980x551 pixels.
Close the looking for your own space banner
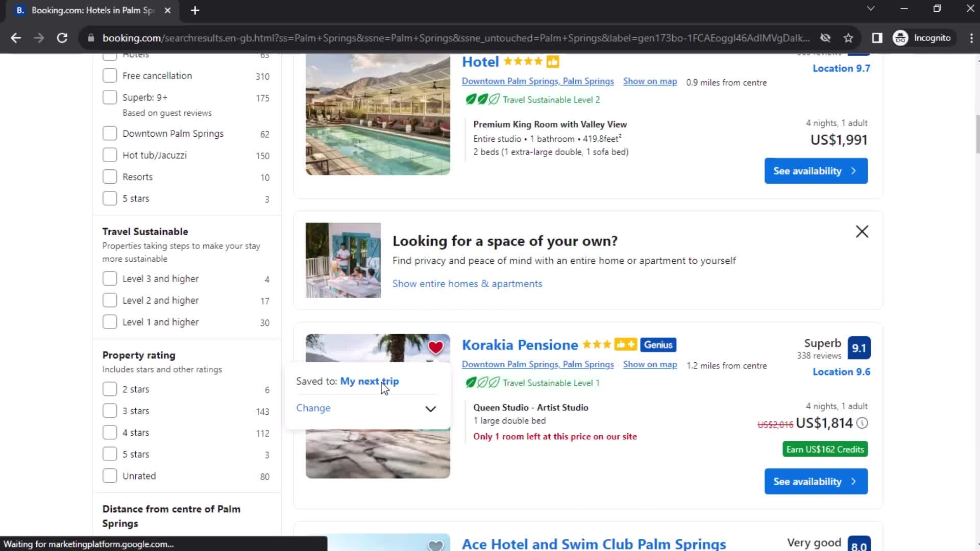click(862, 232)
